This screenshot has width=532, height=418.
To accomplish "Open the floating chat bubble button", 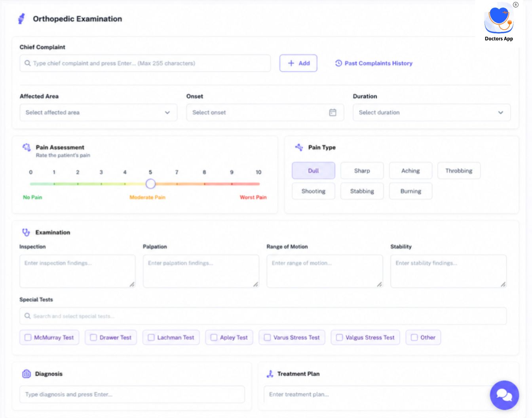I will pyautogui.click(x=504, y=395).
